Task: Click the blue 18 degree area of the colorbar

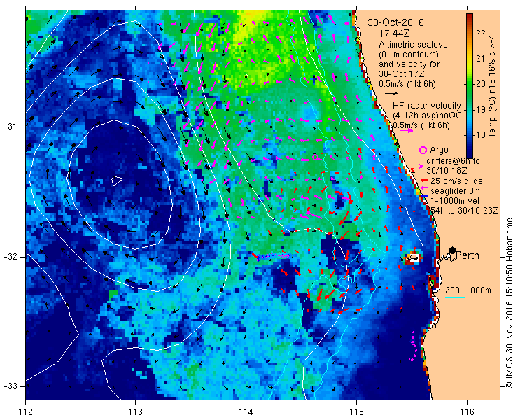Action: coord(470,135)
